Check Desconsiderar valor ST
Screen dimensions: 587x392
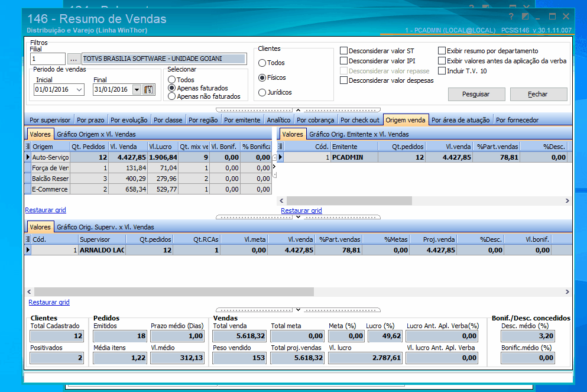(x=343, y=50)
